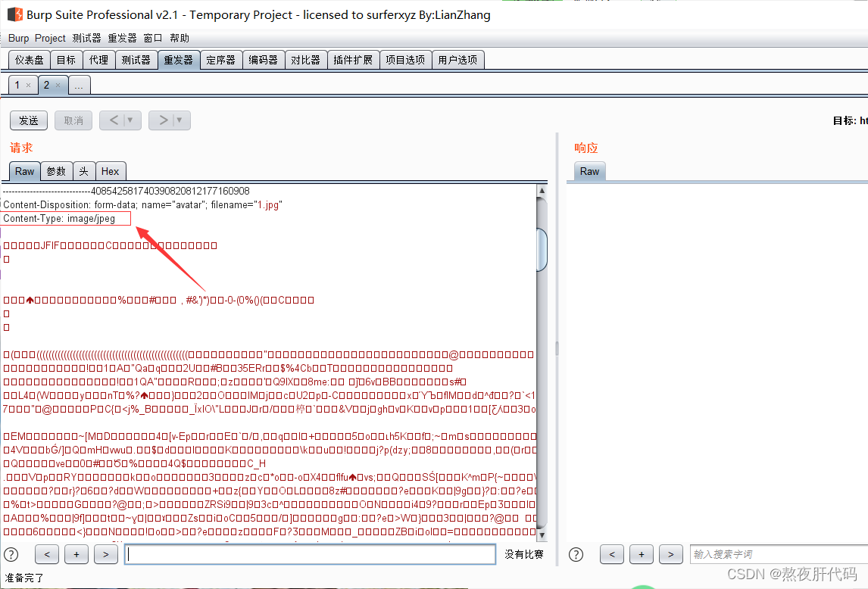The image size is (868, 589).
Task: Add new Repeater tab with ellipsis
Action: point(79,86)
